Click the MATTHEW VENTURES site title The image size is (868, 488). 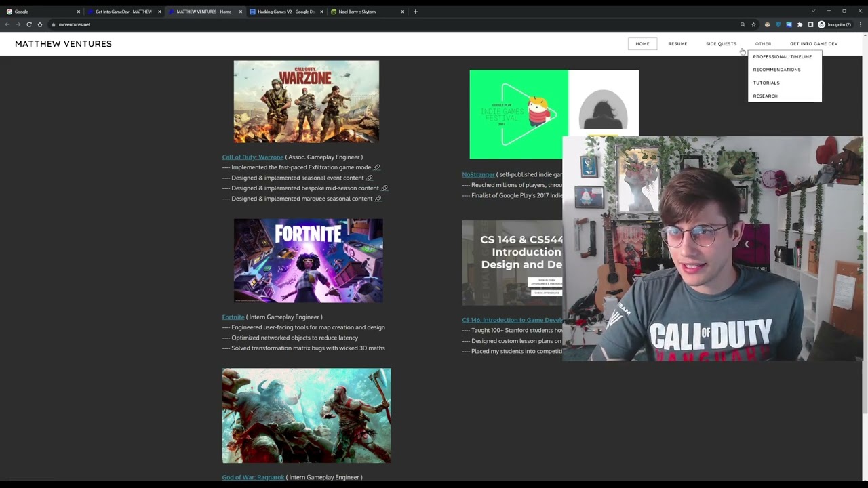pyautogui.click(x=63, y=44)
